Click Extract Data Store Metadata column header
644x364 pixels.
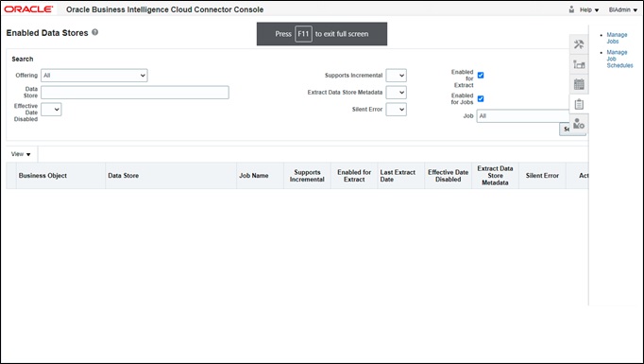(495, 176)
